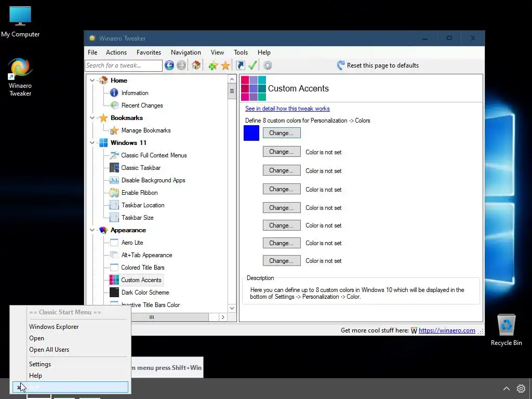The height and width of the screenshot is (399, 532).
Task: Choose Windows Explorer in the context menu
Action: 70,327
